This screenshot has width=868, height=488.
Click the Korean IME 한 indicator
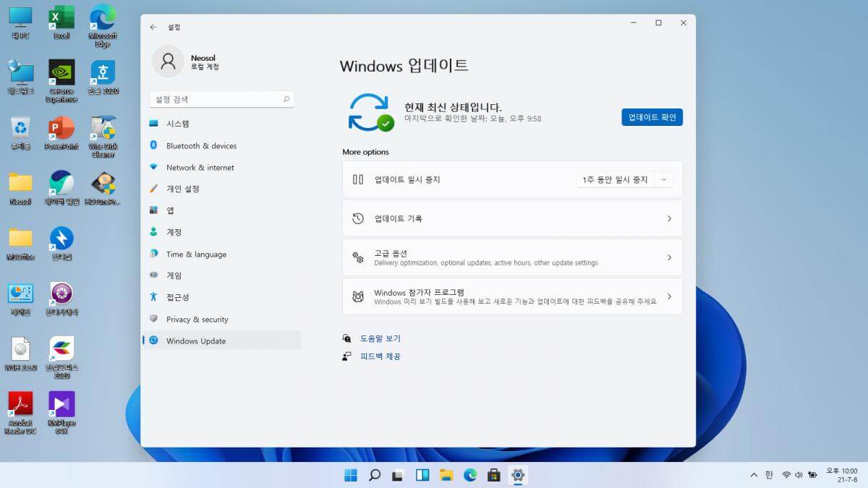point(769,475)
